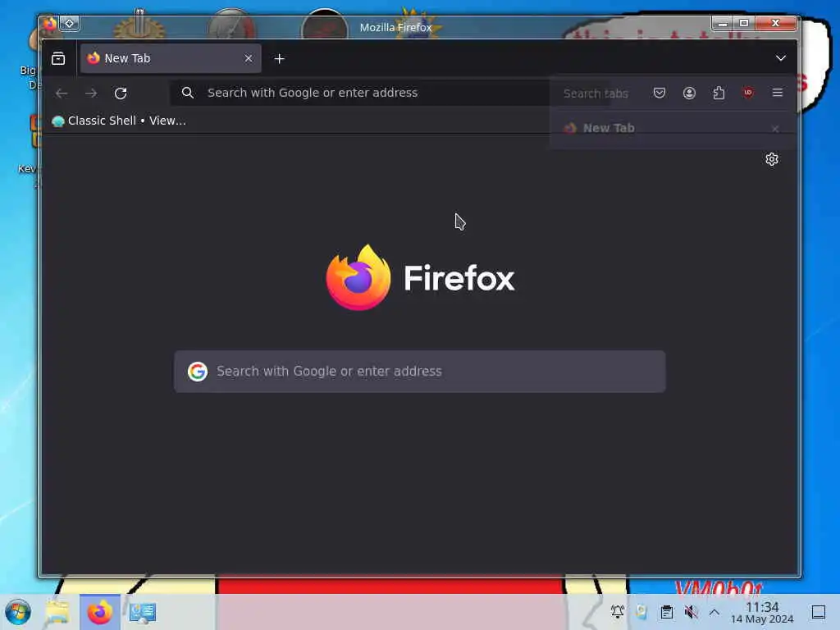Open the clock showing 11:34
Image resolution: width=840 pixels, height=630 pixels.
(762, 612)
